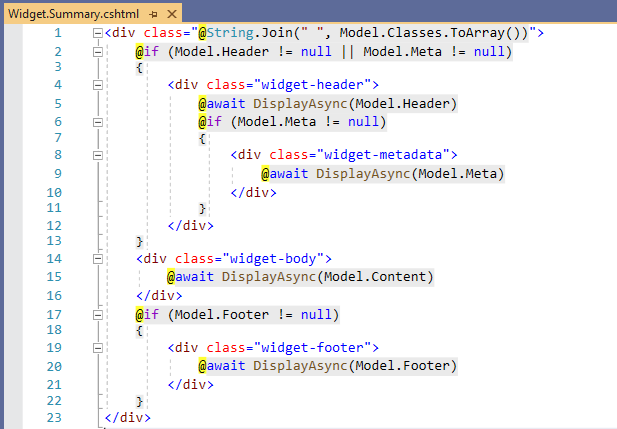
Task: Click line number 5 in the gutter
Action: click(58, 104)
